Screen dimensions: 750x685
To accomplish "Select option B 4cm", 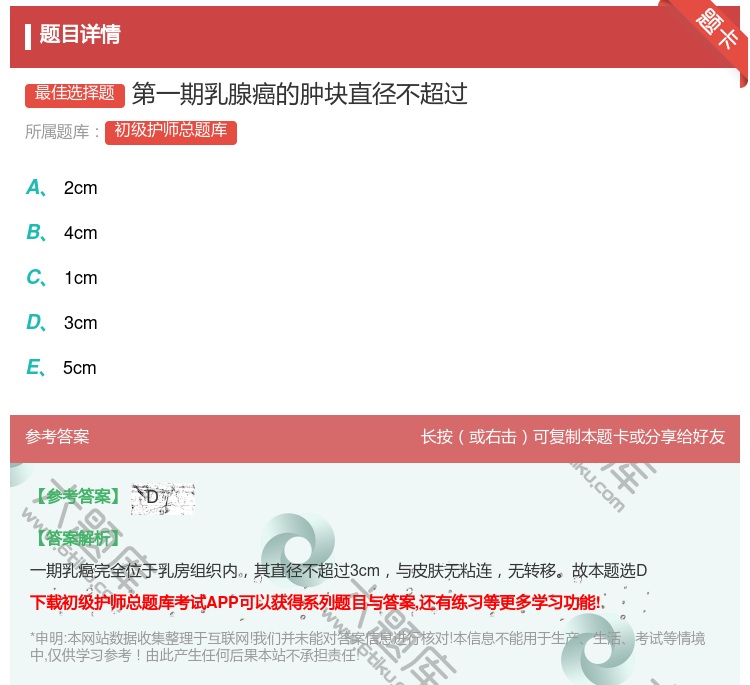I will pyautogui.click(x=62, y=233).
